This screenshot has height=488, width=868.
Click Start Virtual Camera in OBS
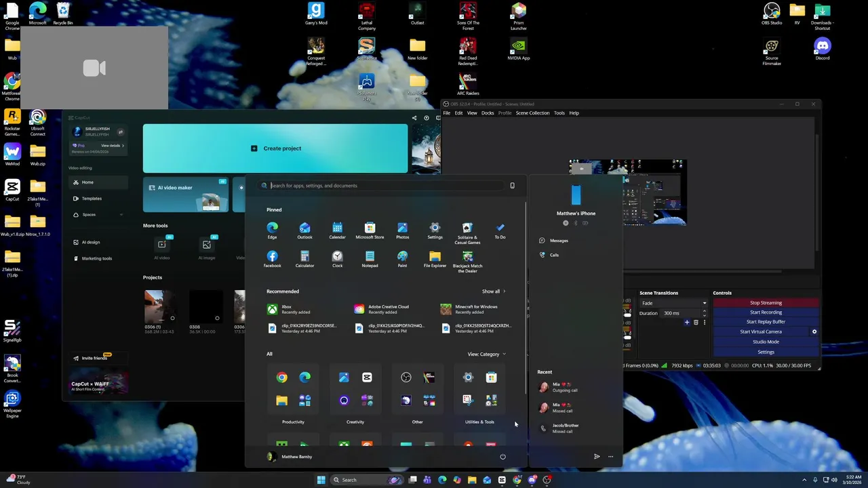coord(760,332)
